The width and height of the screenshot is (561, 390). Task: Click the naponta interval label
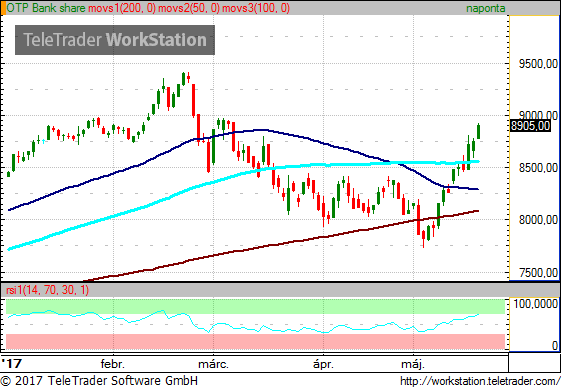pyautogui.click(x=486, y=8)
